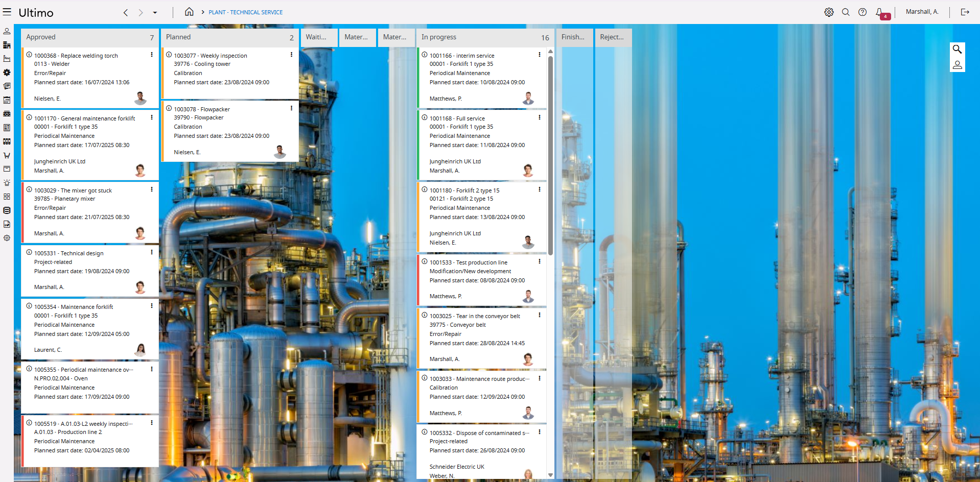The width and height of the screenshot is (980, 482).
Task: Click the home breadcrumb icon
Action: click(189, 12)
